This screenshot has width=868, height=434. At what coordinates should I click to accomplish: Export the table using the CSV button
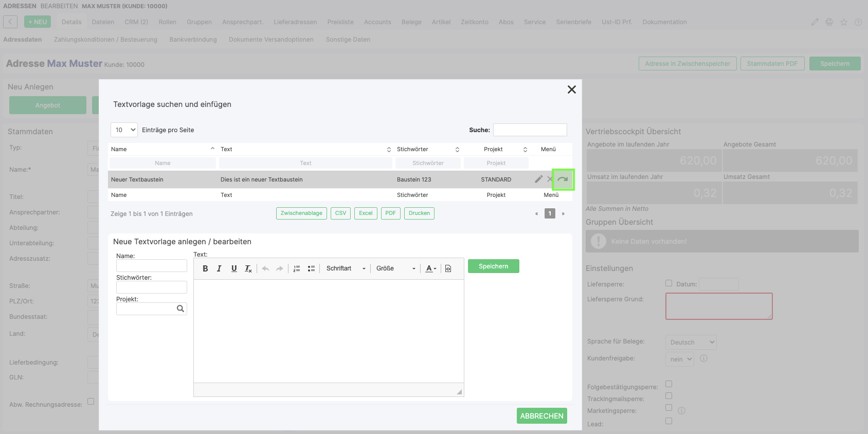point(340,213)
